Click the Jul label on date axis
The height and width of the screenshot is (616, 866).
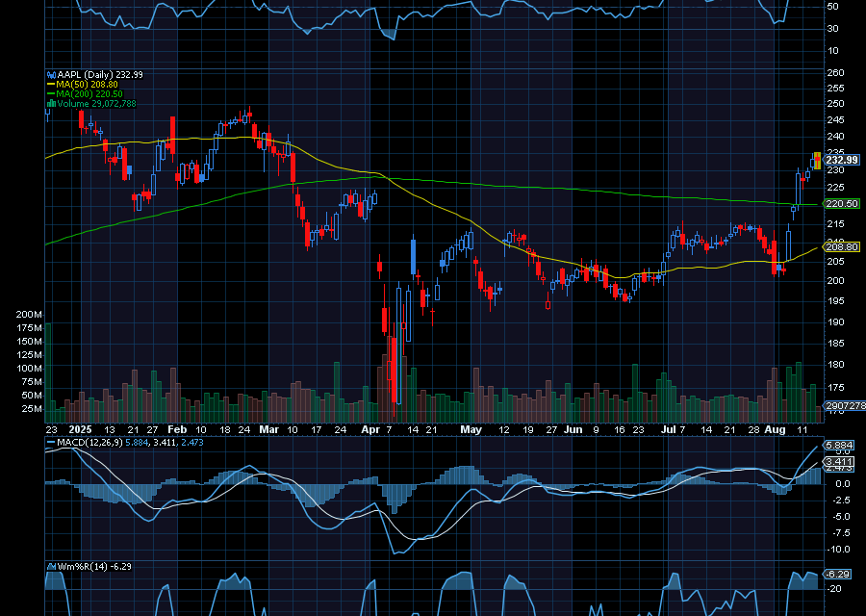669,429
